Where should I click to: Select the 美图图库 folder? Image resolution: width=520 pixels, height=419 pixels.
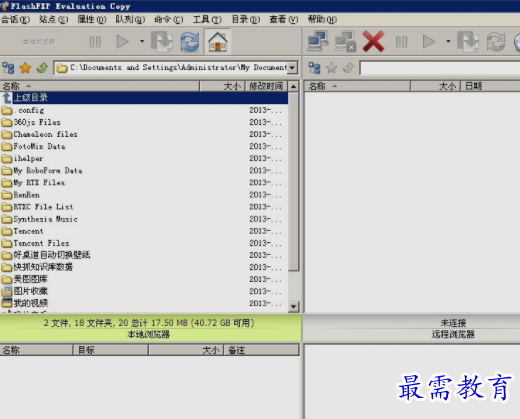(x=144, y=279)
